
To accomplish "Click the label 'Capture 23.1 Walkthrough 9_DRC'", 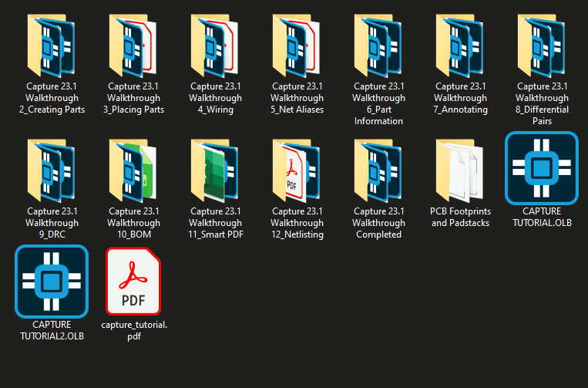I will (52, 223).
